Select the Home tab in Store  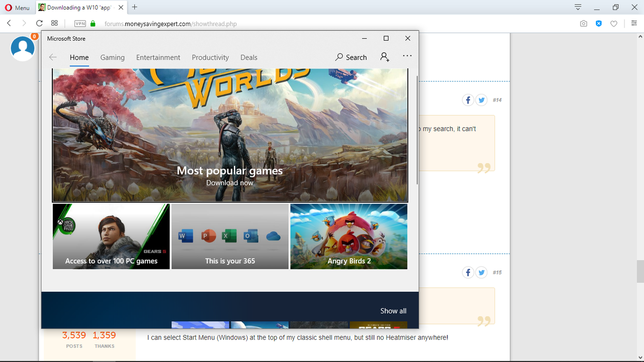point(79,58)
